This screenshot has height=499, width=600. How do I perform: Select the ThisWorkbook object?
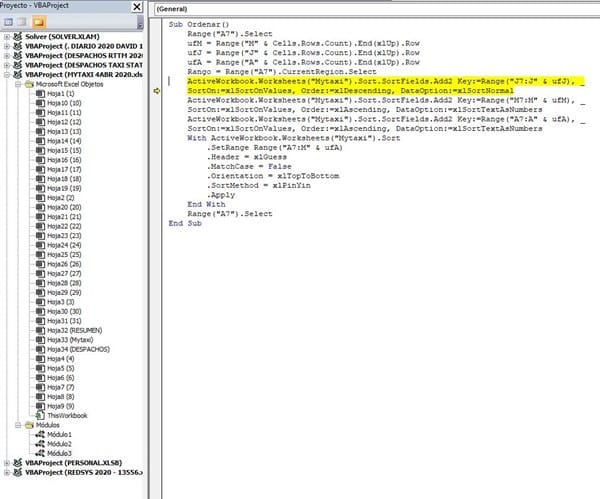click(67, 416)
